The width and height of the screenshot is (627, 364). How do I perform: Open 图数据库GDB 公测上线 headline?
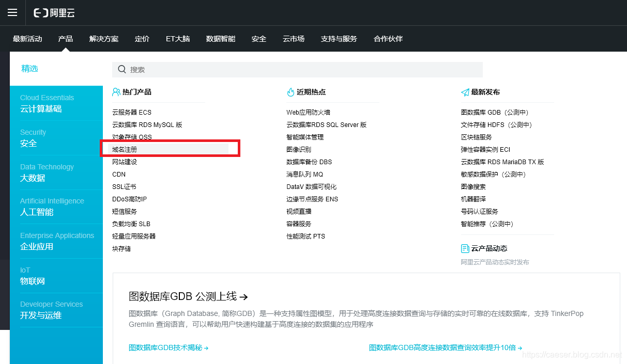coord(188,296)
